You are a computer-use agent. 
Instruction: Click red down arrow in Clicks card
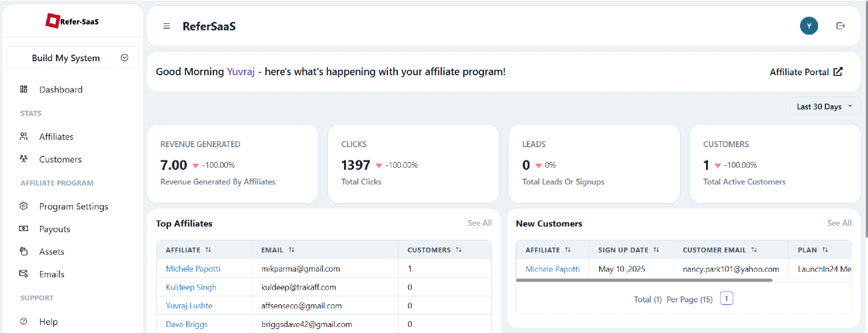tap(379, 165)
